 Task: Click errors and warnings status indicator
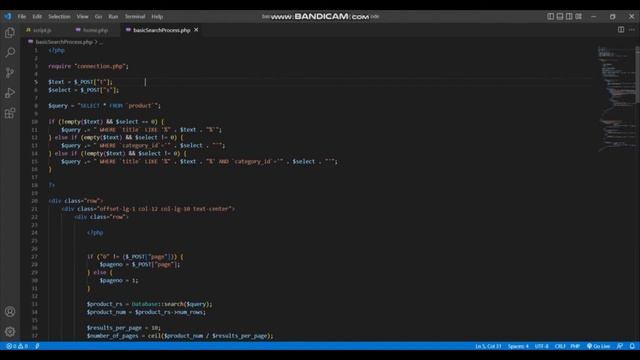click(x=17, y=346)
